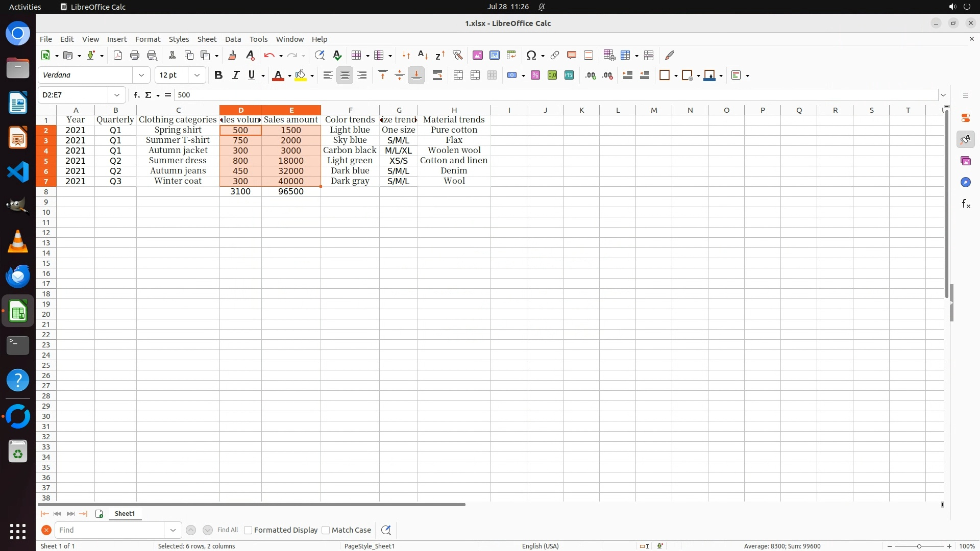Click Merge and Center Cells icon
The image size is (980, 551).
[458, 76]
